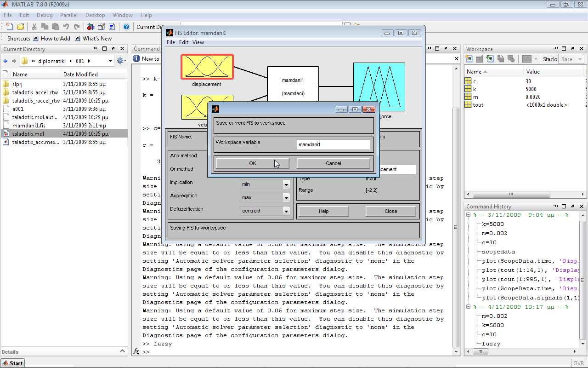Open Current Directory gear actions menu
This screenshot has width=588, height=368.
(x=121, y=61)
